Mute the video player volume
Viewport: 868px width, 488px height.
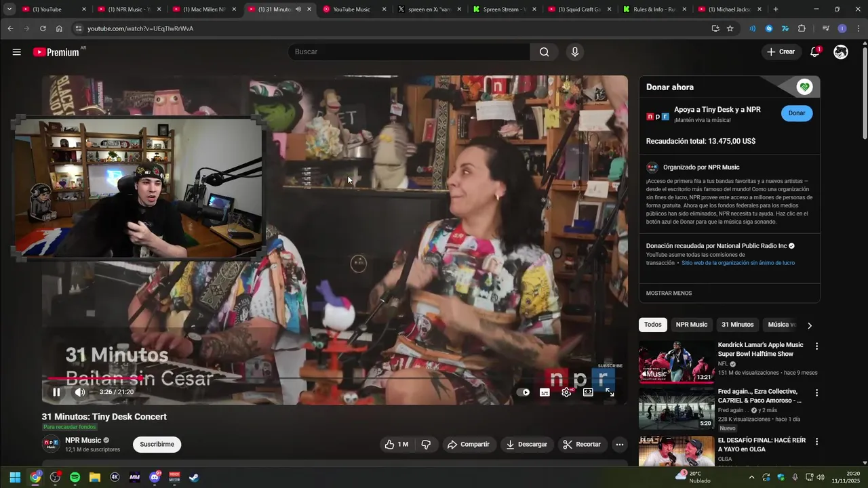point(80,392)
